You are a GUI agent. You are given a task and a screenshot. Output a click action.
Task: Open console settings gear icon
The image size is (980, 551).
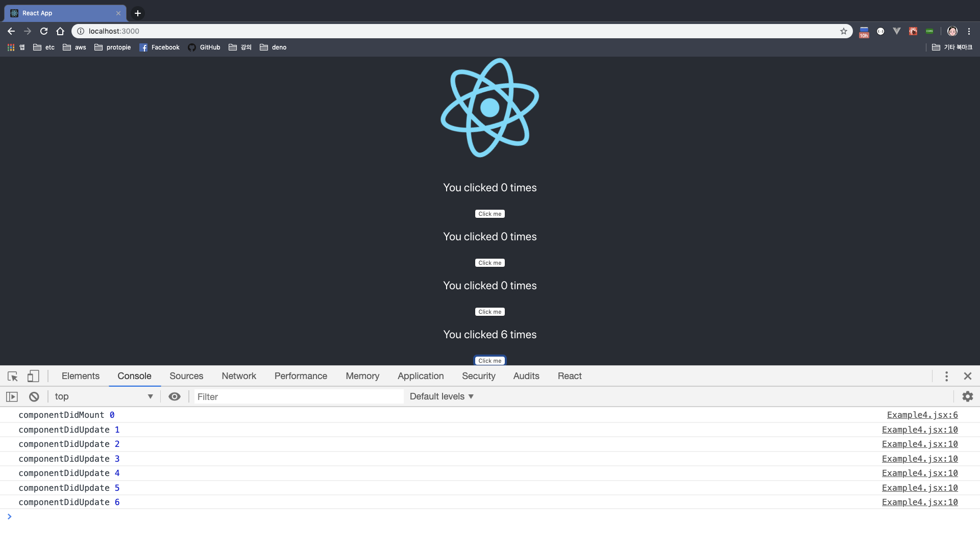click(967, 396)
